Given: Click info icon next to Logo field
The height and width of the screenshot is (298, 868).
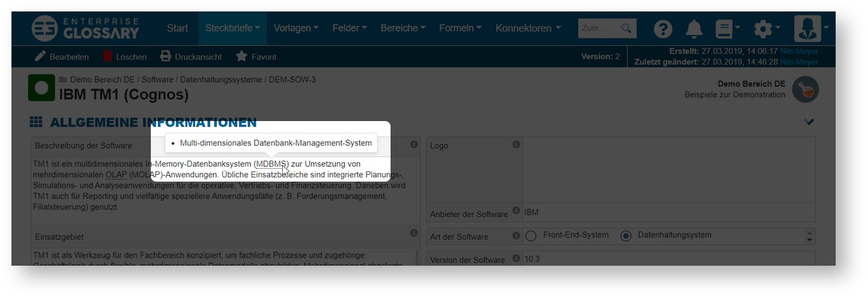Looking at the screenshot, I should point(516,145).
